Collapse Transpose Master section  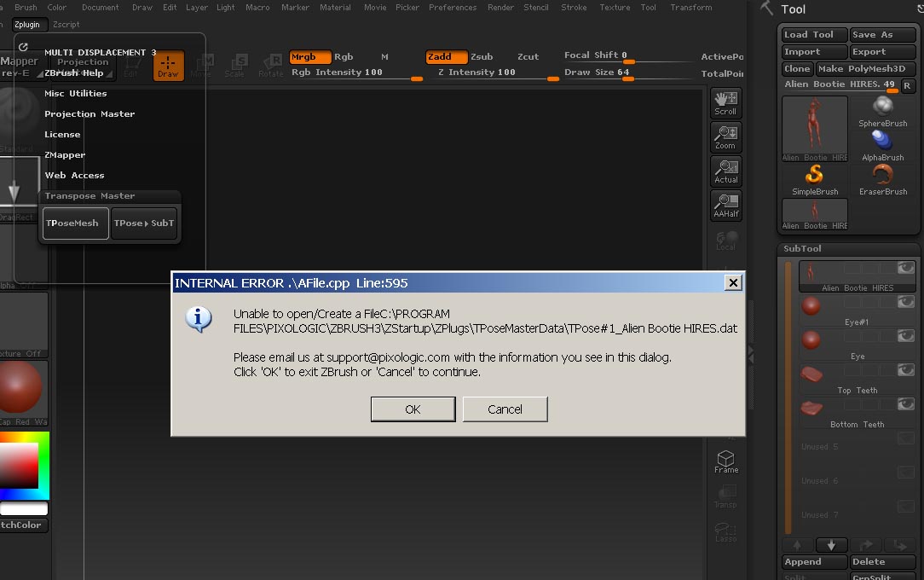(x=90, y=195)
